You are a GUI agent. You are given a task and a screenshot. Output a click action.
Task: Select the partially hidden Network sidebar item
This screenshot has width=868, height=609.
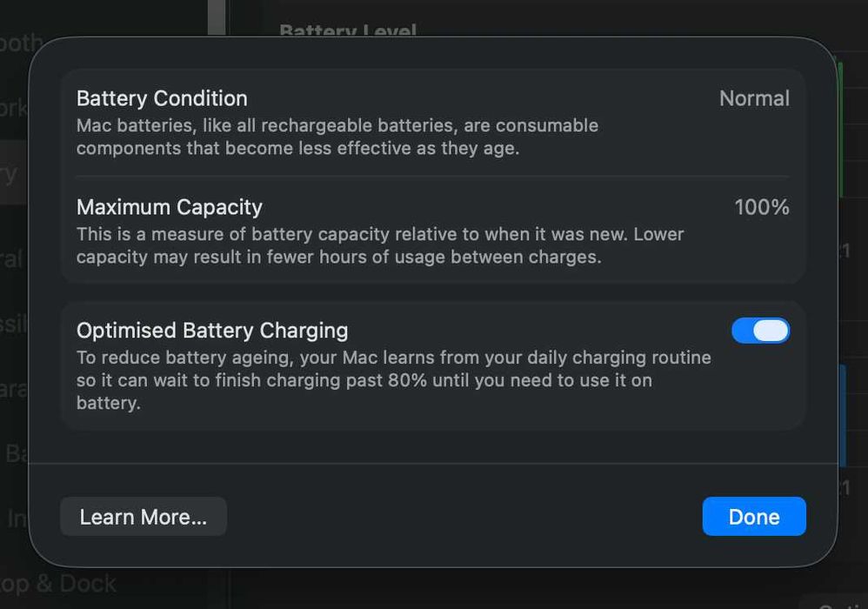pos(13,109)
